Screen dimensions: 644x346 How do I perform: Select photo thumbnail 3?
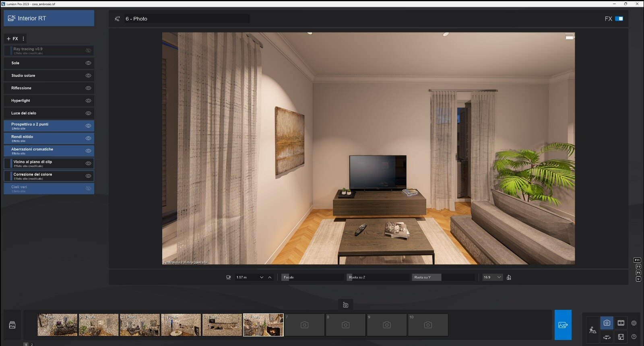[140, 325]
